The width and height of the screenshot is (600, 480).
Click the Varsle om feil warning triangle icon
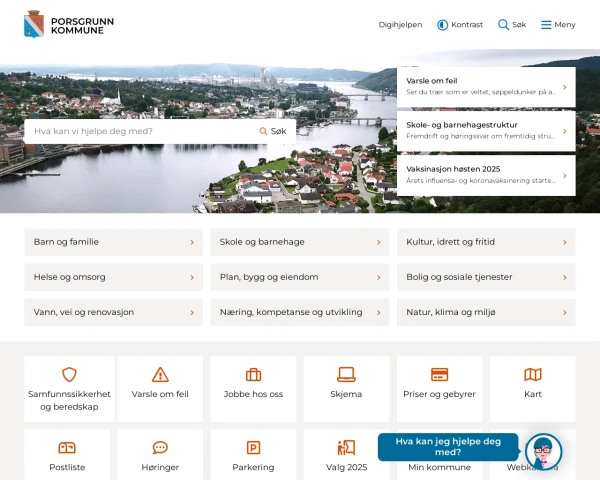(x=160, y=375)
